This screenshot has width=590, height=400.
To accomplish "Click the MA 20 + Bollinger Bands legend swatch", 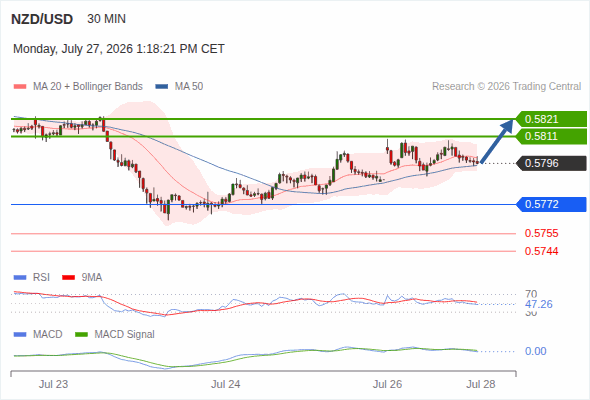I will (20, 87).
